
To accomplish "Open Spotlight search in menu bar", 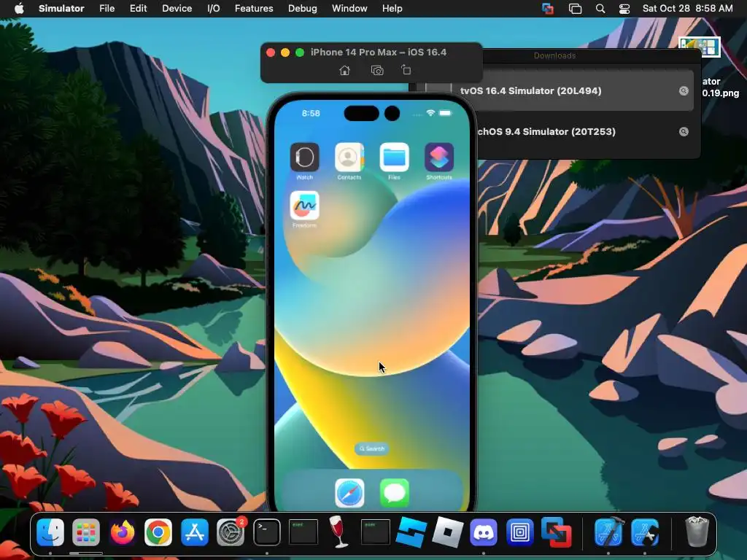I will click(600, 9).
